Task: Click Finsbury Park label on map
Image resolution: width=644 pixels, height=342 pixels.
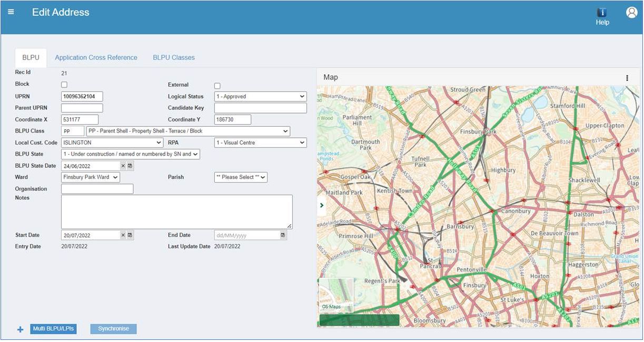Action: click(478, 131)
